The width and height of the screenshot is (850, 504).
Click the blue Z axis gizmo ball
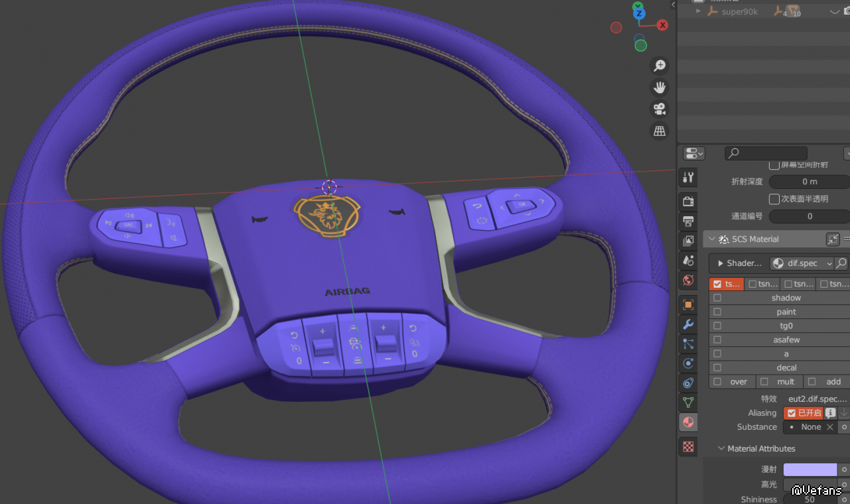(x=639, y=13)
